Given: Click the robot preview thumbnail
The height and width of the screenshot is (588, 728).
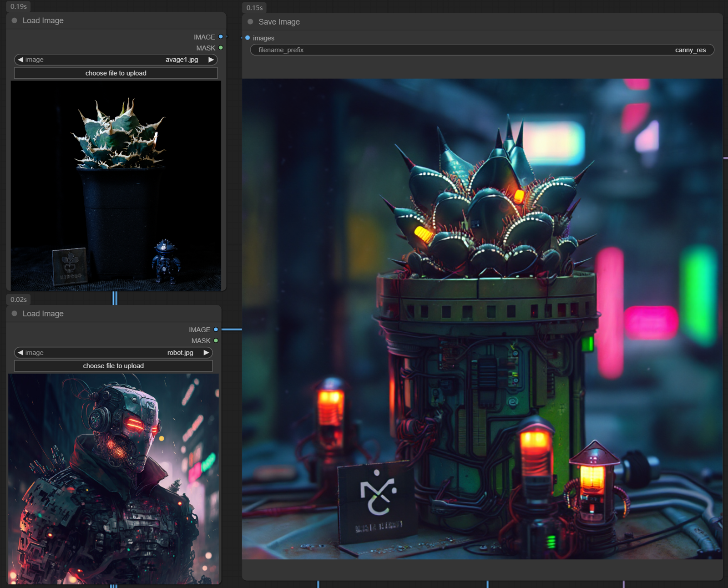Looking at the screenshot, I should tap(113, 479).
